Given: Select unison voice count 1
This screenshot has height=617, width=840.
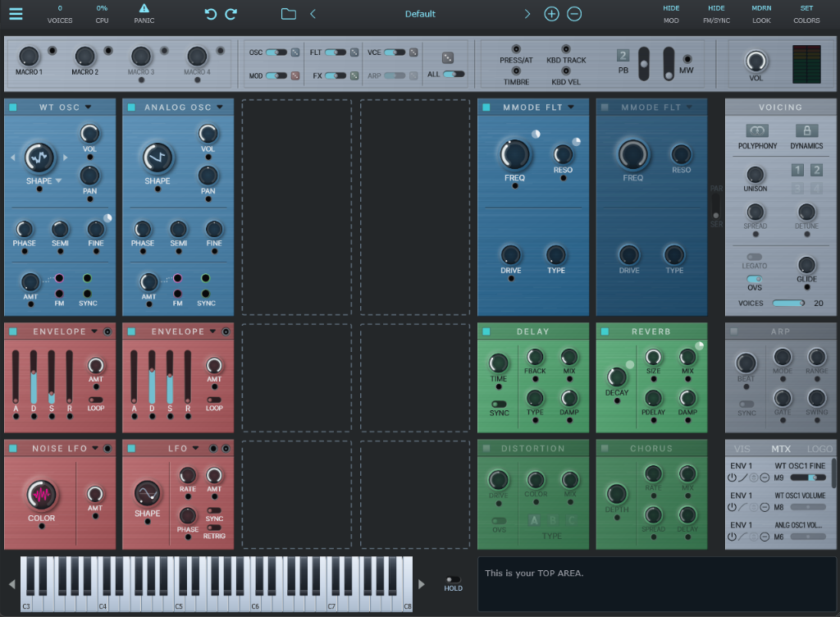Looking at the screenshot, I should (797, 171).
